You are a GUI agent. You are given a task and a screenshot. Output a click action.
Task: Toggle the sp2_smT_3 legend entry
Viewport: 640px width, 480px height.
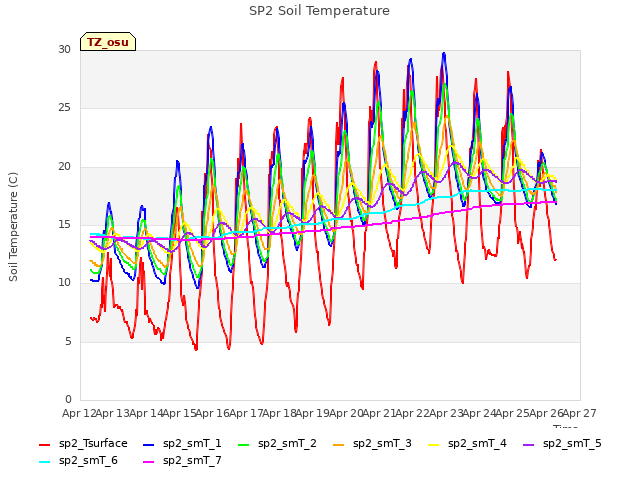point(372,444)
